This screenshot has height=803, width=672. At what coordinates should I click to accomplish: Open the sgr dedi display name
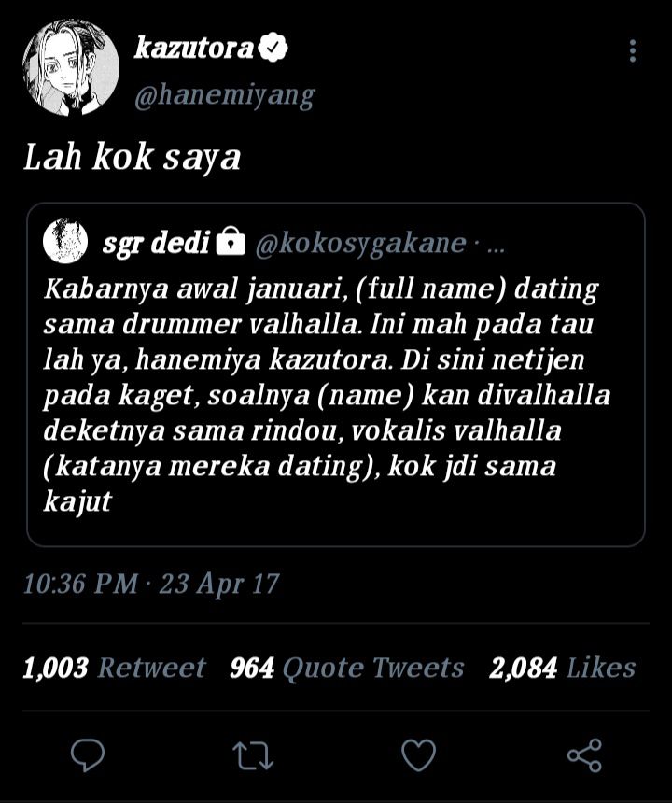tap(156, 242)
